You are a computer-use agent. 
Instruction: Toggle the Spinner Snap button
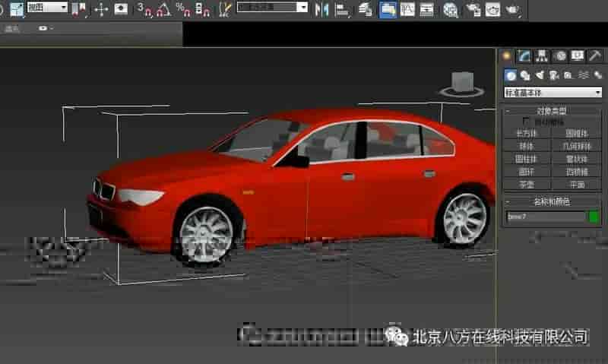pyautogui.click(x=203, y=9)
